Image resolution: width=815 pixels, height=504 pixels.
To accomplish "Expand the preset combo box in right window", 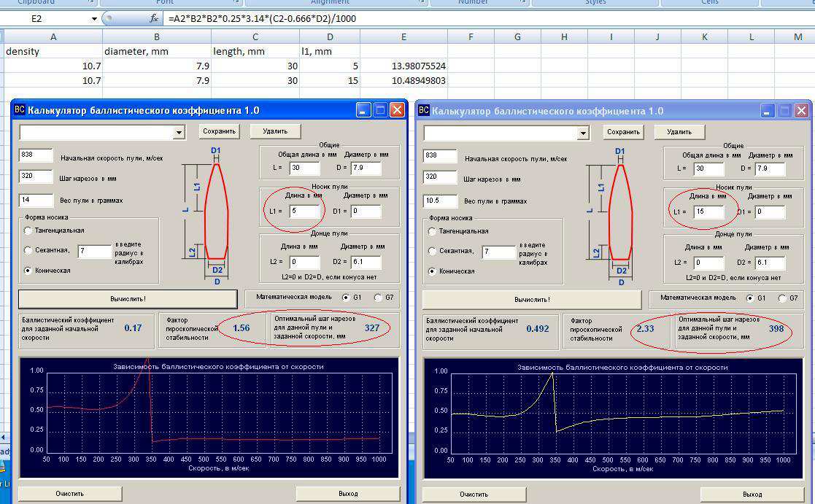I will [x=583, y=133].
